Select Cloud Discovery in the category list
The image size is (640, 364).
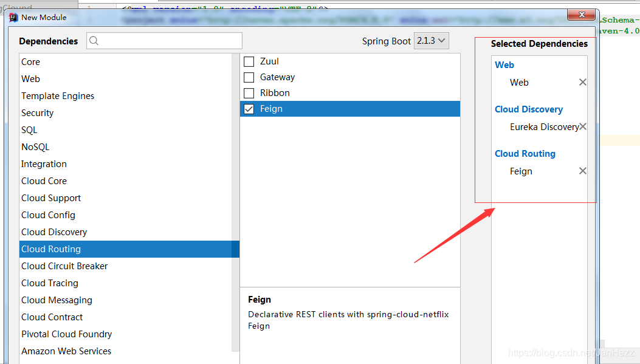point(125,232)
